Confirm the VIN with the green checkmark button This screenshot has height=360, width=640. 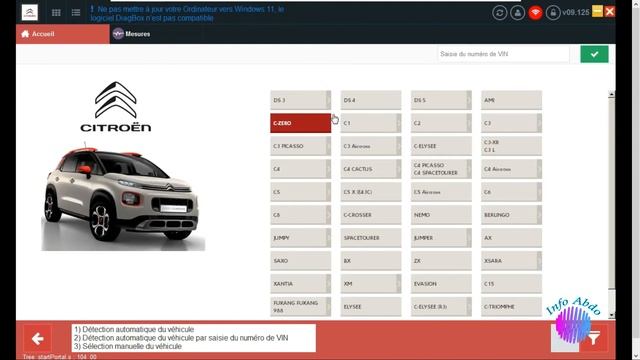594,54
